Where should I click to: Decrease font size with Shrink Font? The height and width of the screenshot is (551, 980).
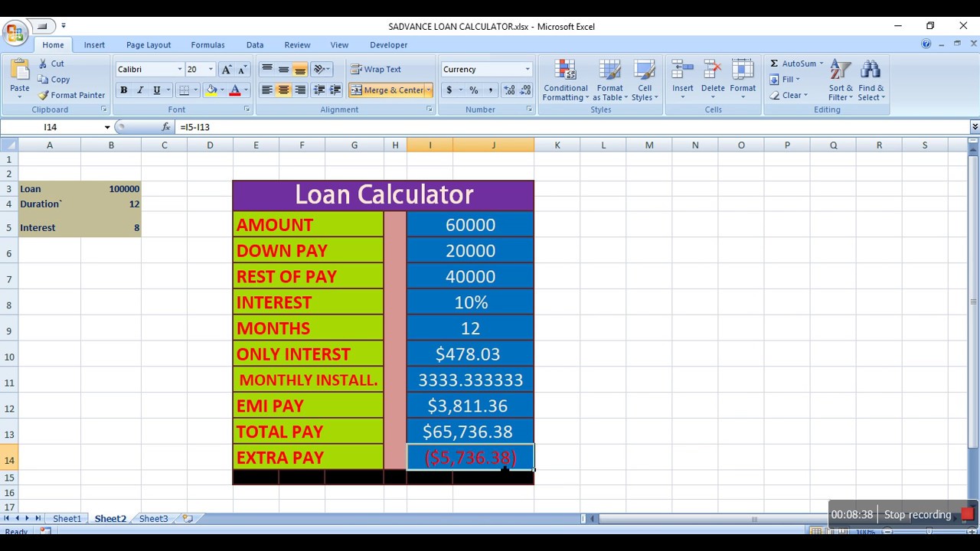tap(242, 70)
